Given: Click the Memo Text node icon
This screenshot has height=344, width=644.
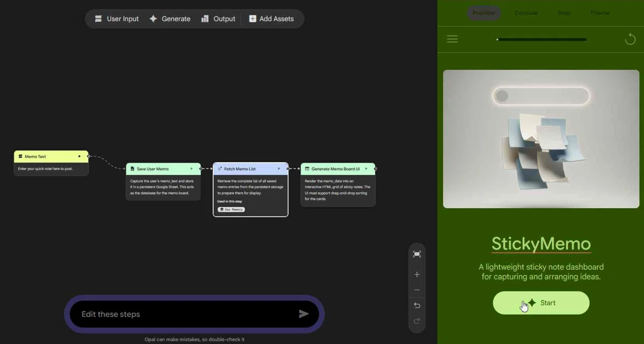Looking at the screenshot, I should coord(20,157).
